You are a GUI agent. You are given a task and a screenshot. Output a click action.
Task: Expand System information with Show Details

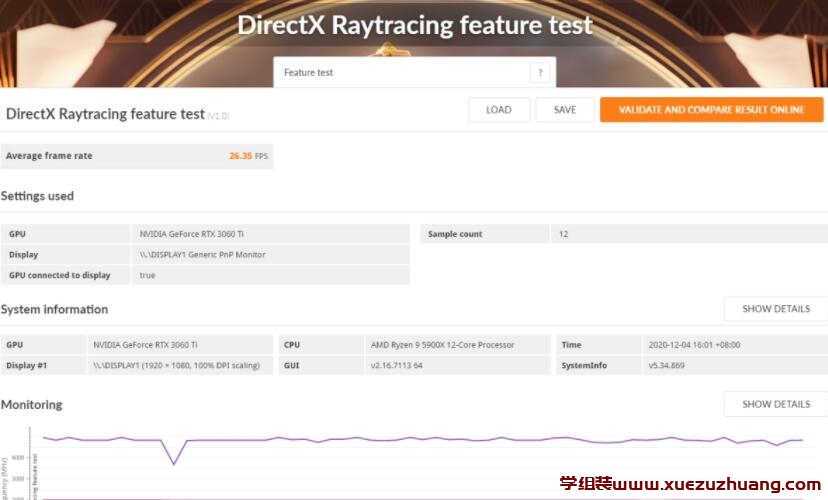point(775,309)
